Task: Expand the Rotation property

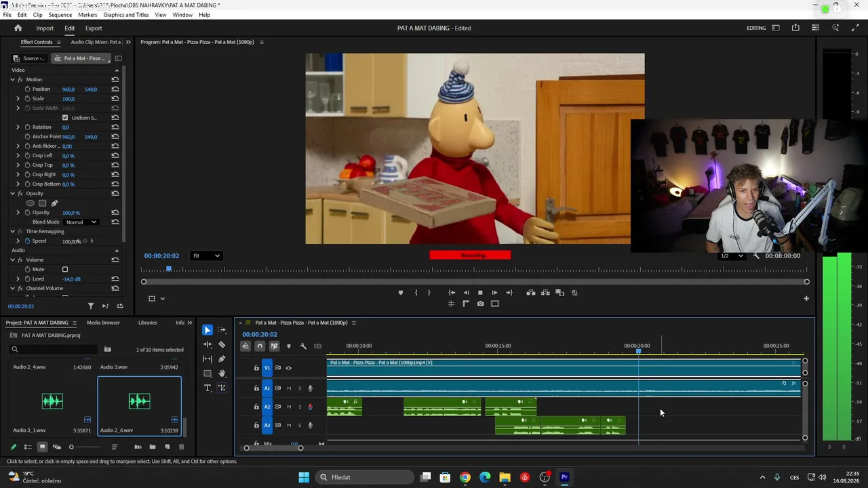Action: point(18,127)
